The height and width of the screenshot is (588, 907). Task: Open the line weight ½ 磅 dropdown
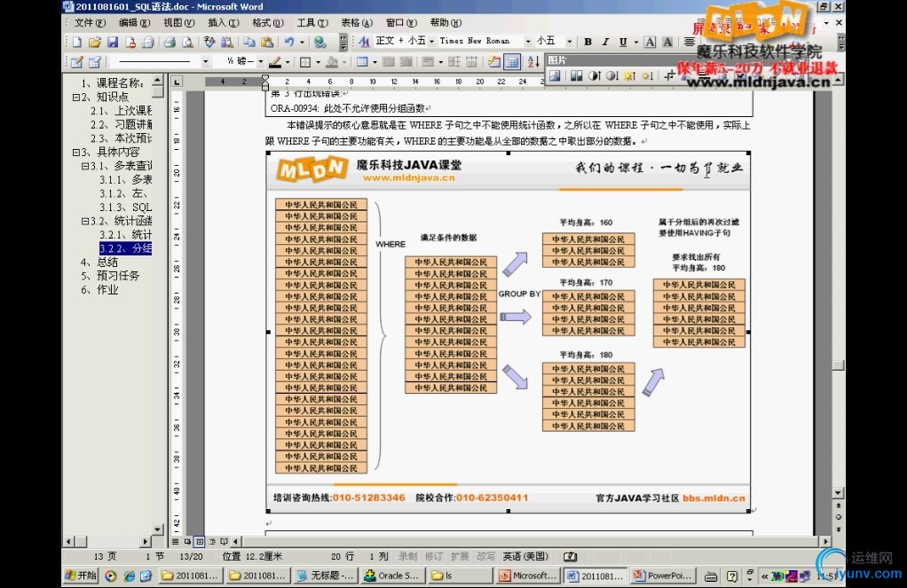point(260,62)
